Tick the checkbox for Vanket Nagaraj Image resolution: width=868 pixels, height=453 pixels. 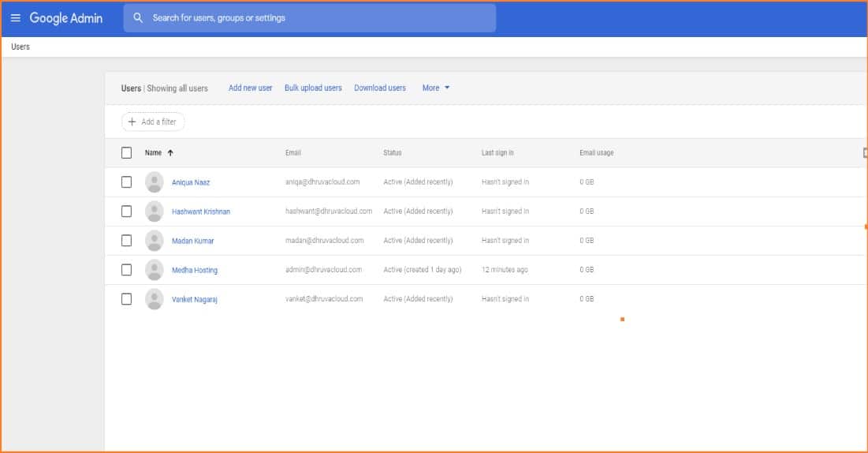126,299
